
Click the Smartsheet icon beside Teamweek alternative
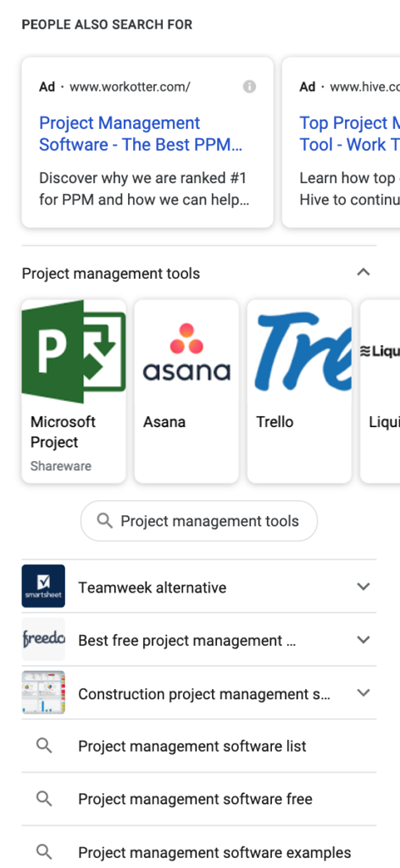(x=43, y=586)
